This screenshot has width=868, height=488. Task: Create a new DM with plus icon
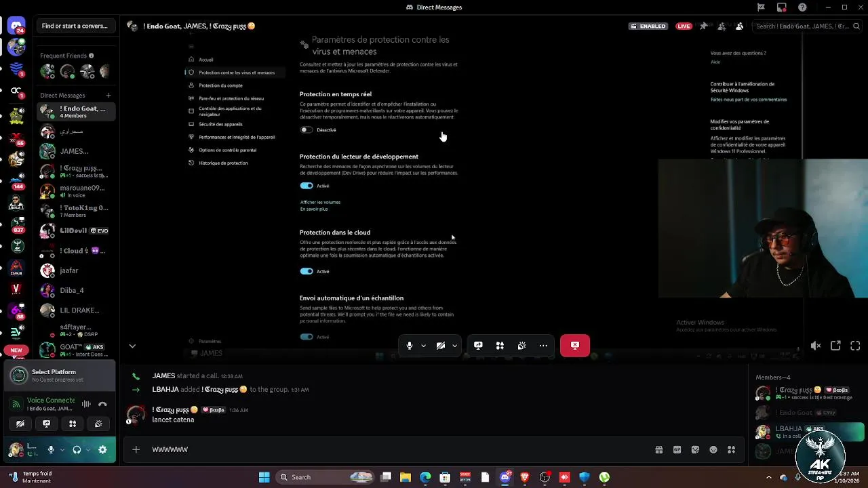[x=108, y=96]
